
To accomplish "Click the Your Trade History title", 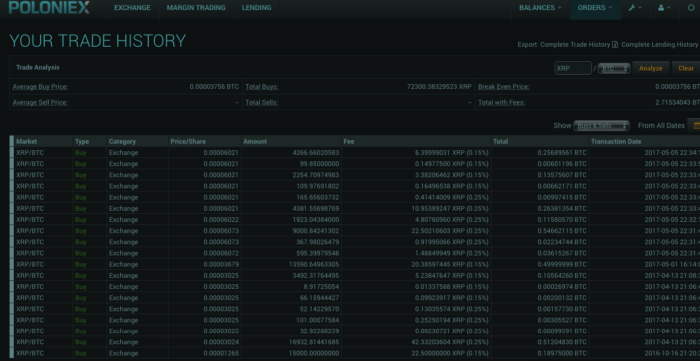I will (97, 41).
